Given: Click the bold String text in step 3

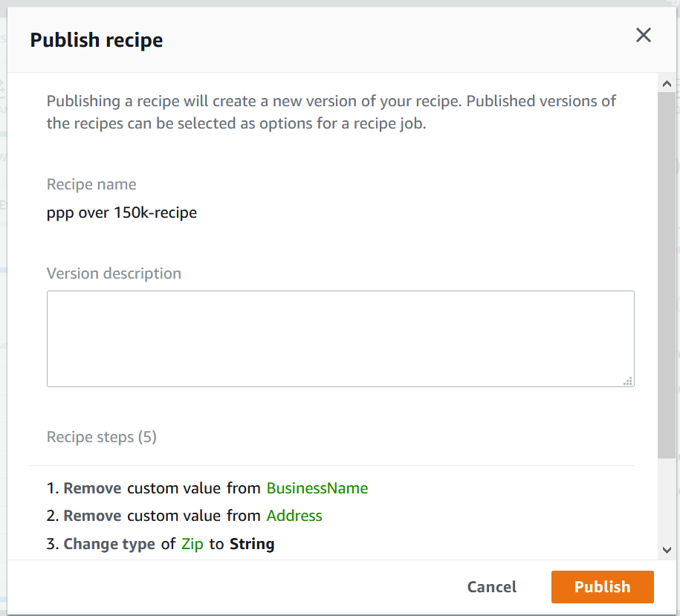Looking at the screenshot, I should pos(252,544).
